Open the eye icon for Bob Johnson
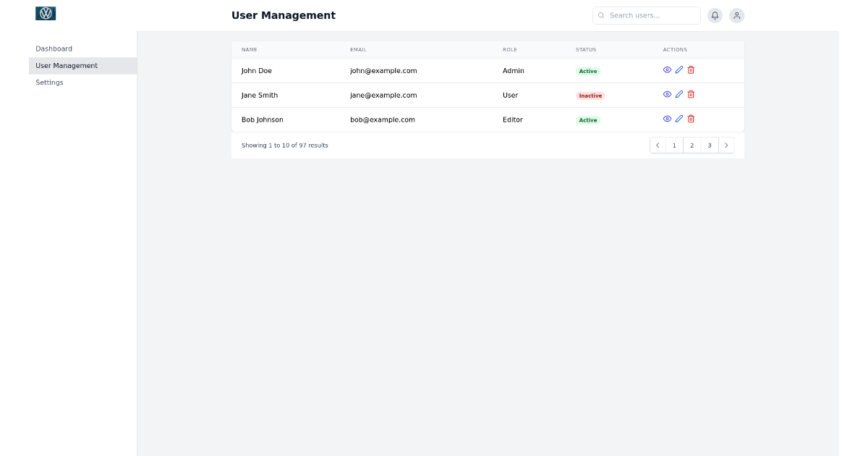This screenshot has height=456, width=868. click(x=667, y=119)
